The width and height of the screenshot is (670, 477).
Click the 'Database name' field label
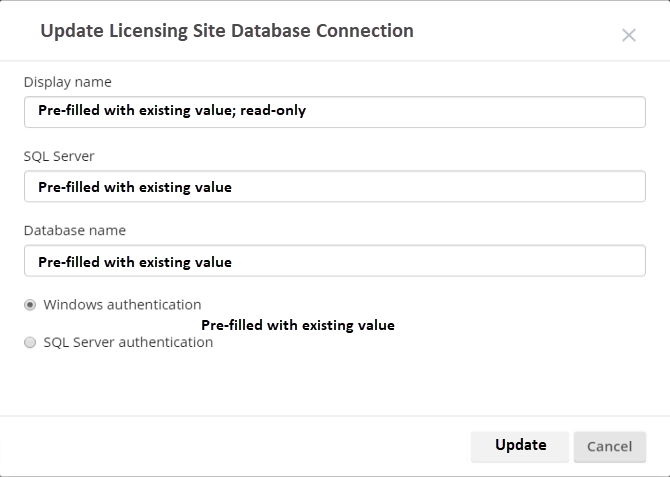(x=74, y=231)
